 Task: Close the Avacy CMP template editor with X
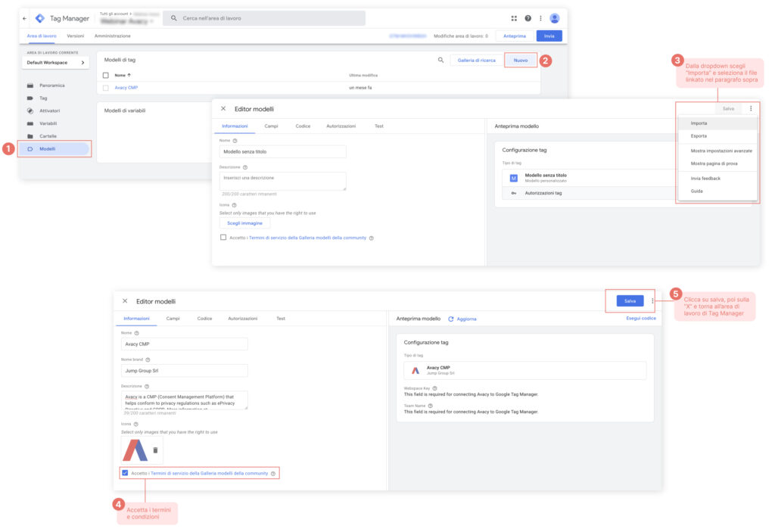(125, 301)
